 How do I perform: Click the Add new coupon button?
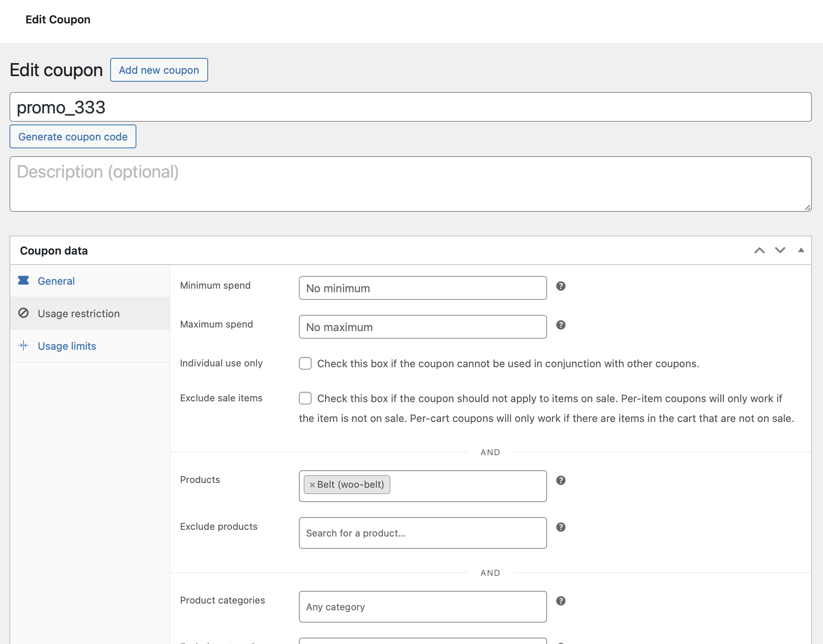pos(159,69)
